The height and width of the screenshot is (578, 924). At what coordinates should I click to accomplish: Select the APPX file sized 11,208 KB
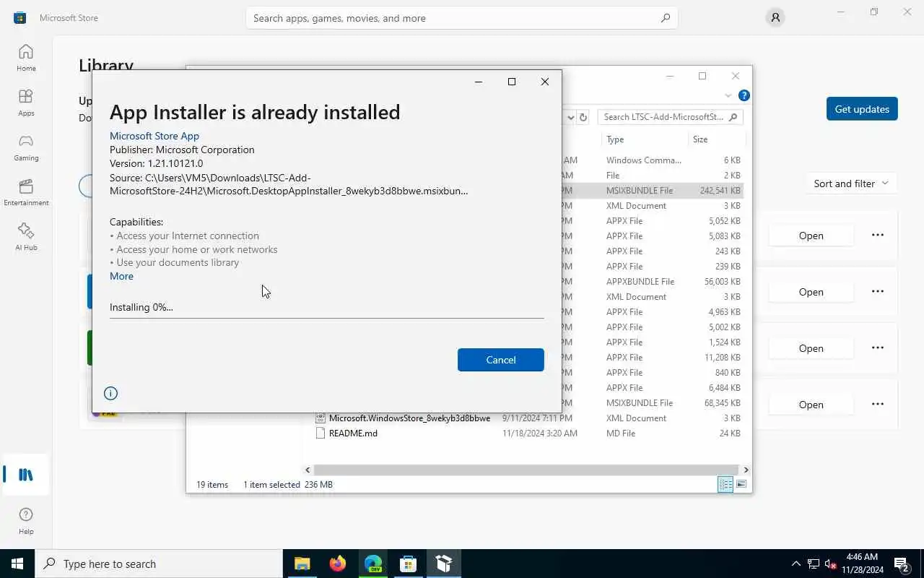click(x=653, y=358)
